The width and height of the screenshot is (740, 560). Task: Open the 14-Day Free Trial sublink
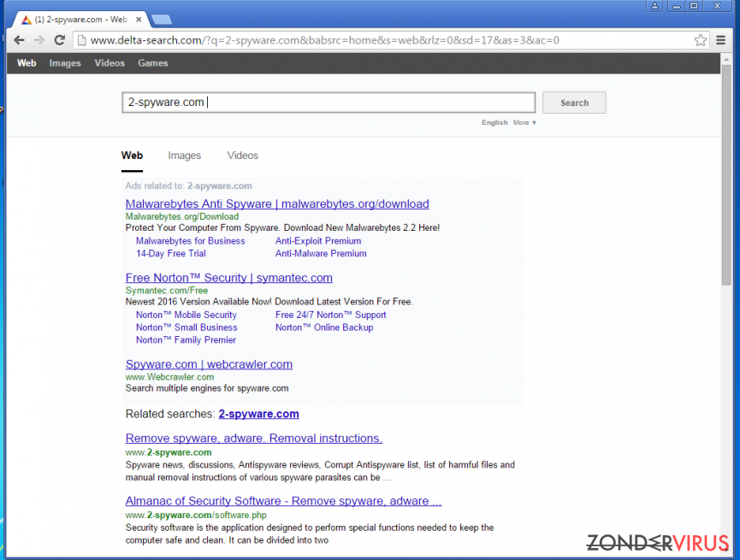(x=171, y=254)
